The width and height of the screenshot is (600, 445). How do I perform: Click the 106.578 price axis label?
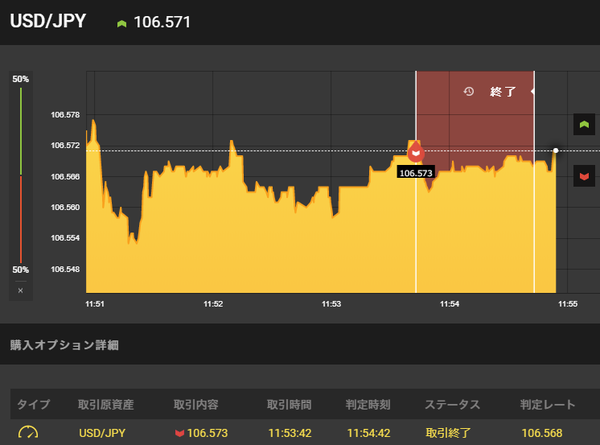click(65, 115)
